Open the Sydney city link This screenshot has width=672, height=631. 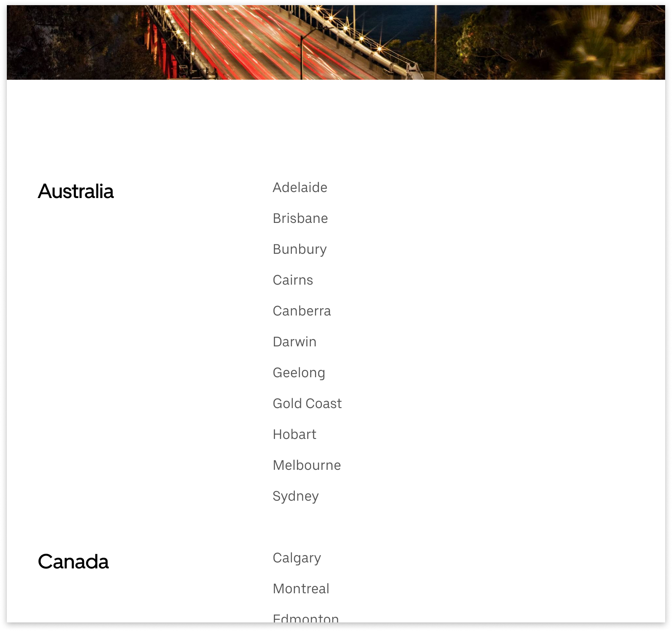tap(296, 496)
